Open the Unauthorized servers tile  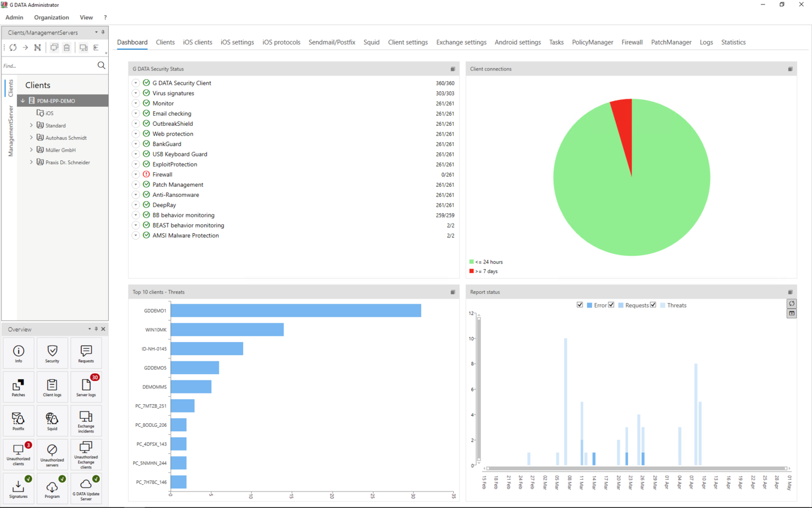pos(52,455)
